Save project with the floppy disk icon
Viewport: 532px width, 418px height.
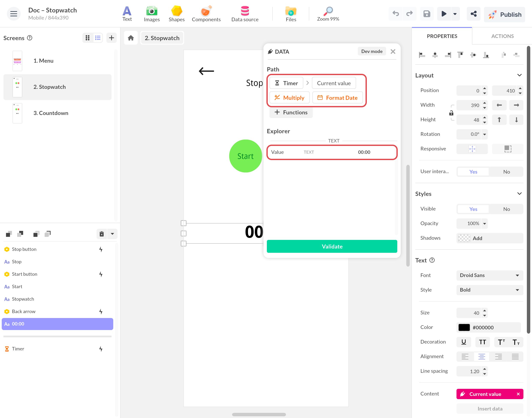427,14
